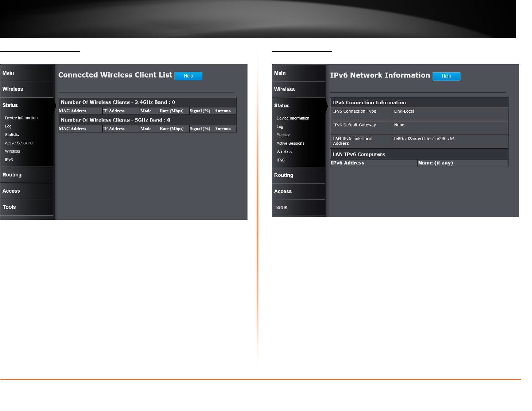
Task: Click IPv6 Connection Information section header
Action: point(419,102)
